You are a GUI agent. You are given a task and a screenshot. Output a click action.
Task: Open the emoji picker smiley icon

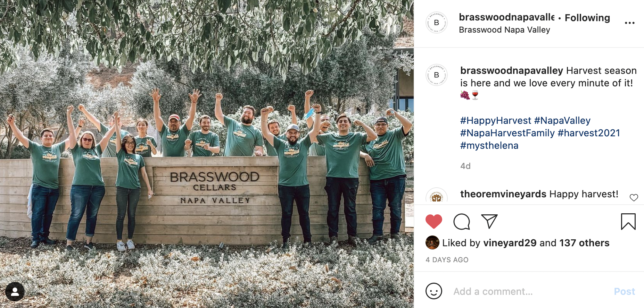coord(434,291)
